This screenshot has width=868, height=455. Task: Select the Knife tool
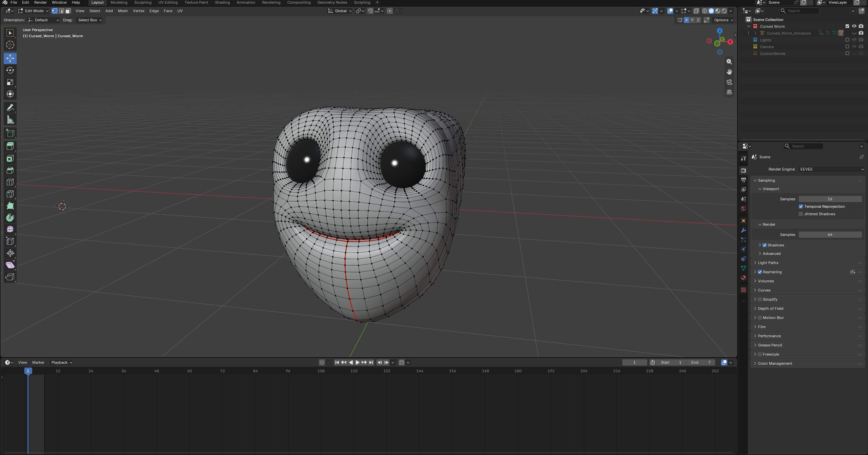click(x=10, y=194)
